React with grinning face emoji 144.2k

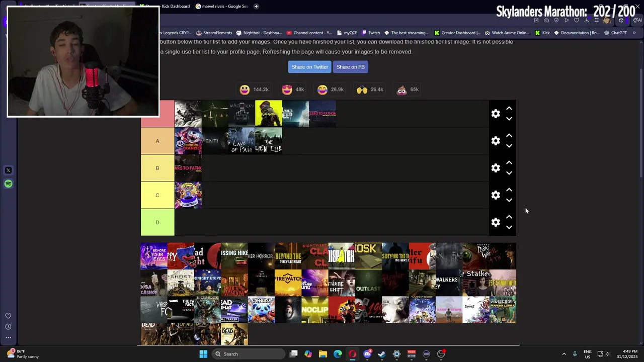pyautogui.click(x=254, y=89)
